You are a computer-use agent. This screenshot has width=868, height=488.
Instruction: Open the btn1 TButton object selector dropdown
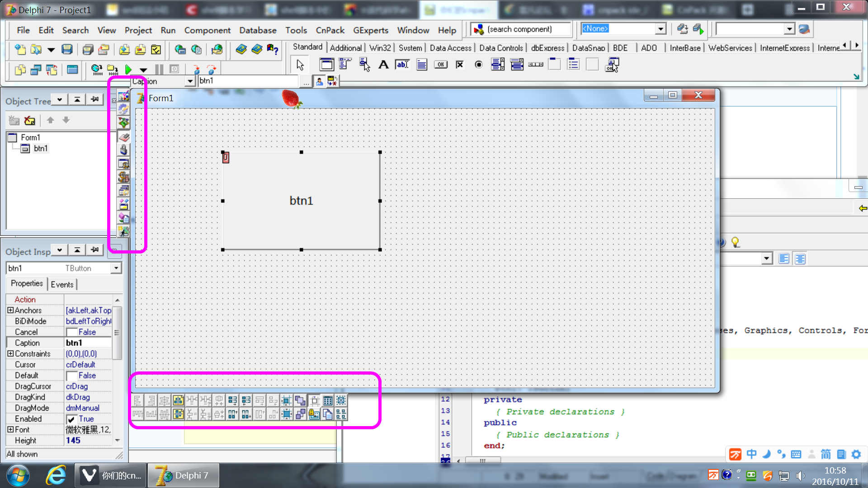[116, 268]
